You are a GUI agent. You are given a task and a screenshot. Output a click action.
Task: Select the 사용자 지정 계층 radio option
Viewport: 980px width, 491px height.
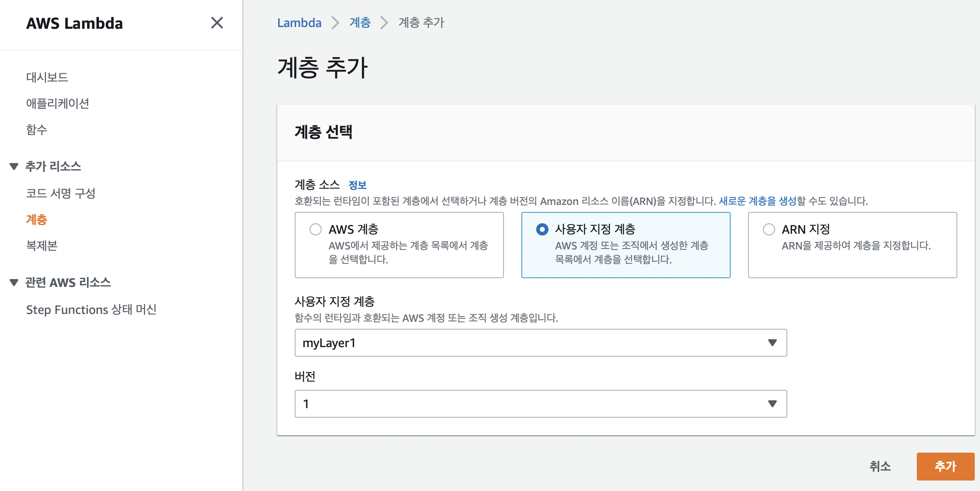pos(542,229)
